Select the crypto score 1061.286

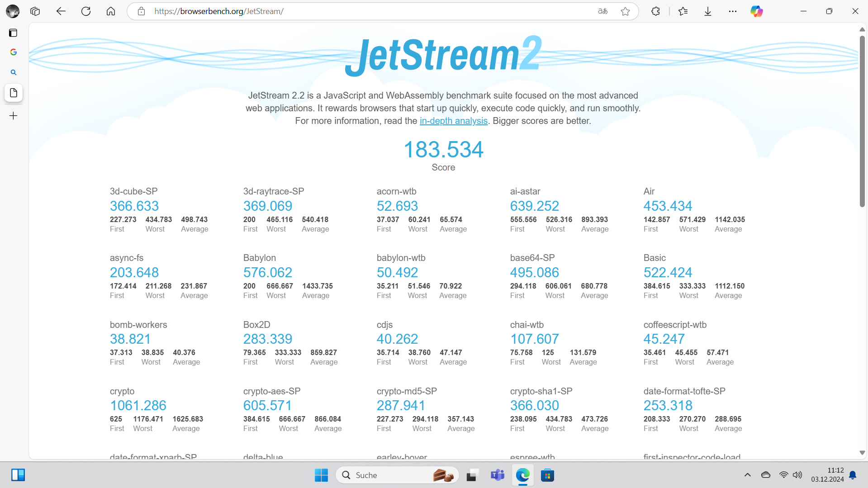coord(138,406)
